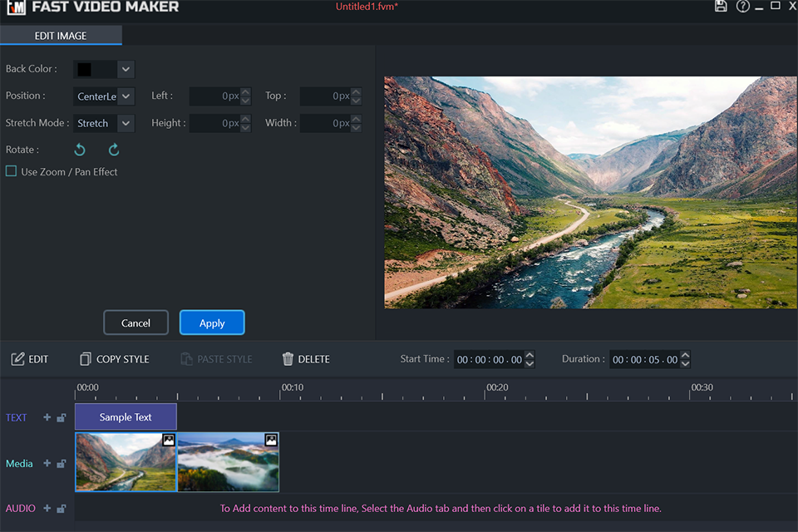Open the Help icon

(x=742, y=7)
